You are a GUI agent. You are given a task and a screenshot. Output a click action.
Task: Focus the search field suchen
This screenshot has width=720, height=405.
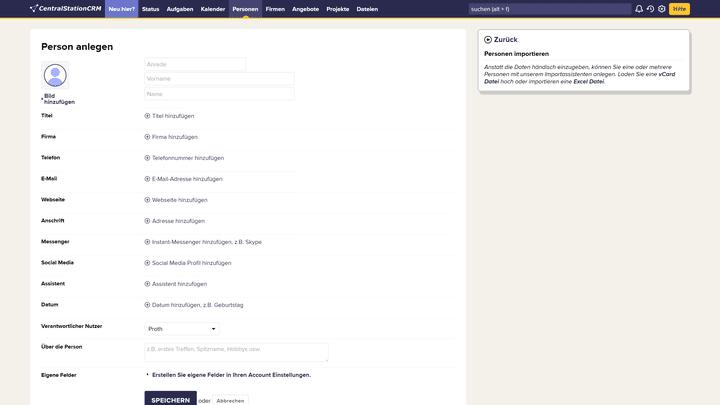pyautogui.click(x=548, y=9)
